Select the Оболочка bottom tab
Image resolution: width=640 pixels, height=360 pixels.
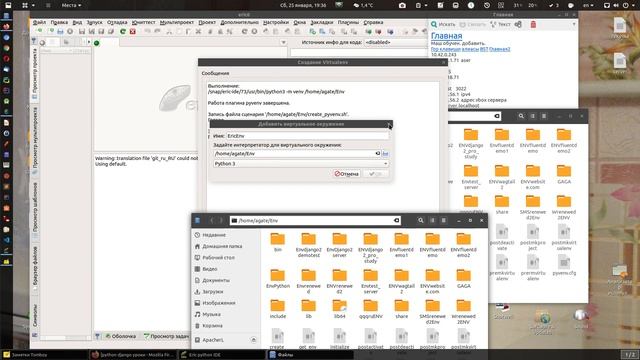(x=121, y=336)
